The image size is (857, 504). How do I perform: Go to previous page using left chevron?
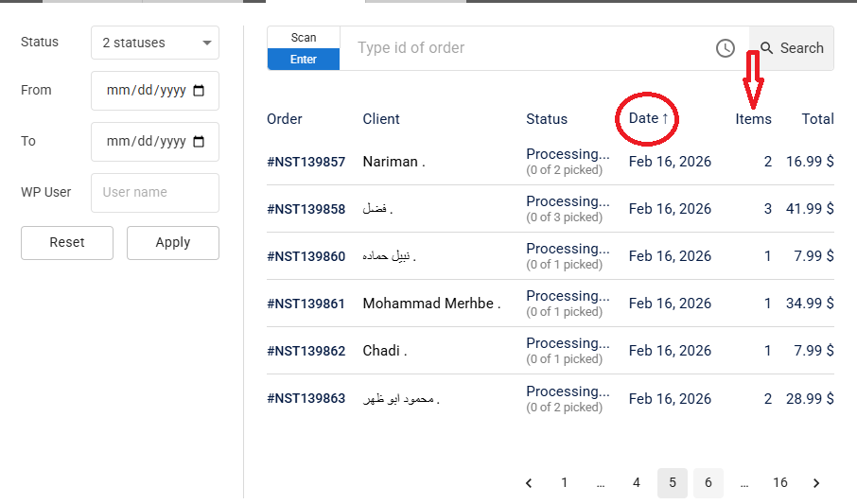pyautogui.click(x=529, y=483)
